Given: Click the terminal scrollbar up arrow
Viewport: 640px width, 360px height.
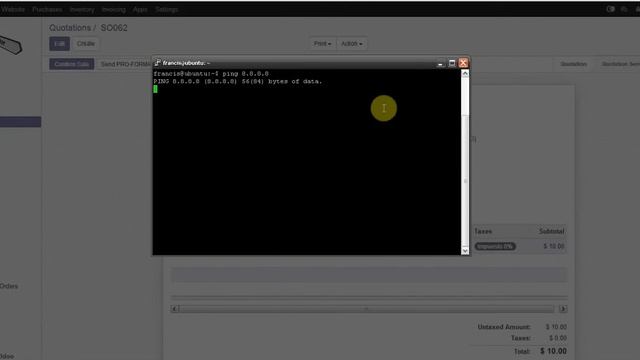Looking at the screenshot, I should (x=465, y=73).
